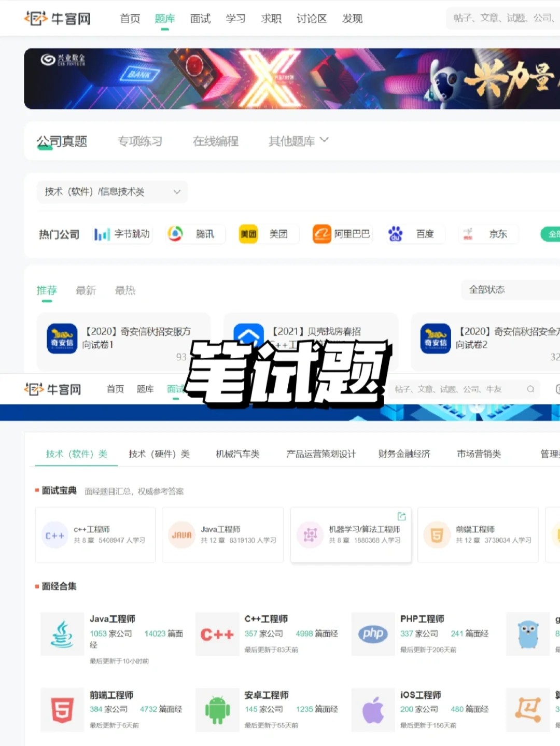Image resolution: width=560 pixels, height=746 pixels.
Task: Click the 百度 paw logo icon
Action: pos(396,234)
